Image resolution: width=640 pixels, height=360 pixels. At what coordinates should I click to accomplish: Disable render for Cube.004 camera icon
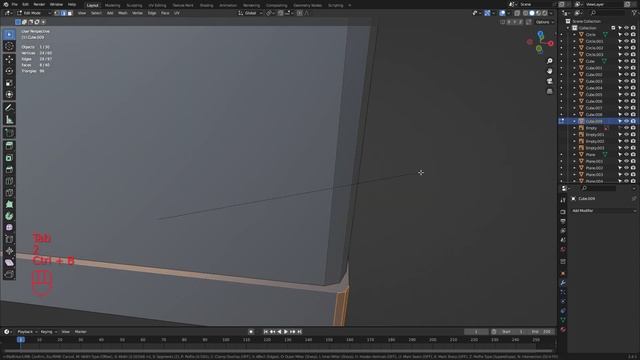pyautogui.click(x=633, y=88)
